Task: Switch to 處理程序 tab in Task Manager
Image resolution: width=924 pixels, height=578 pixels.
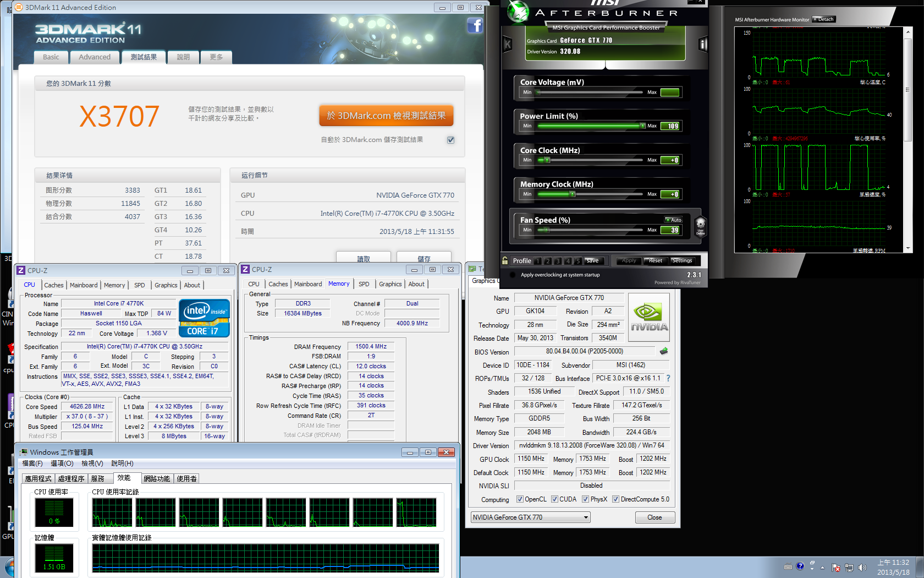Action: 71,478
